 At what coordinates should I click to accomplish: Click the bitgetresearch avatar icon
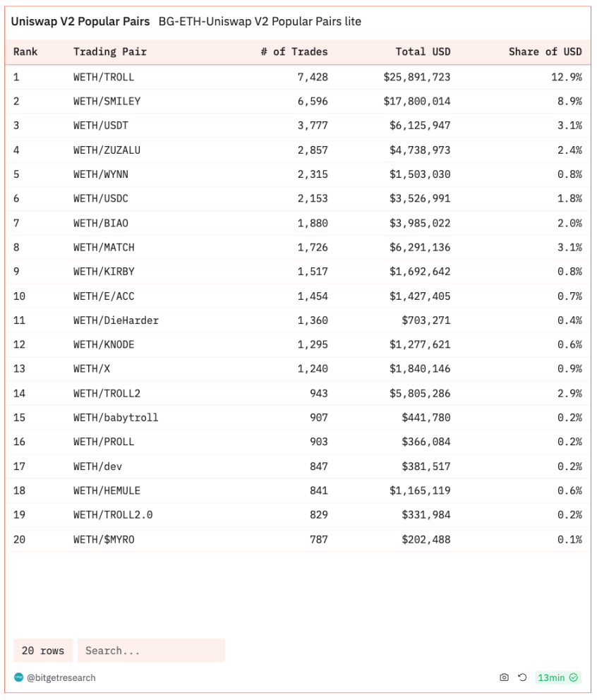(18, 677)
